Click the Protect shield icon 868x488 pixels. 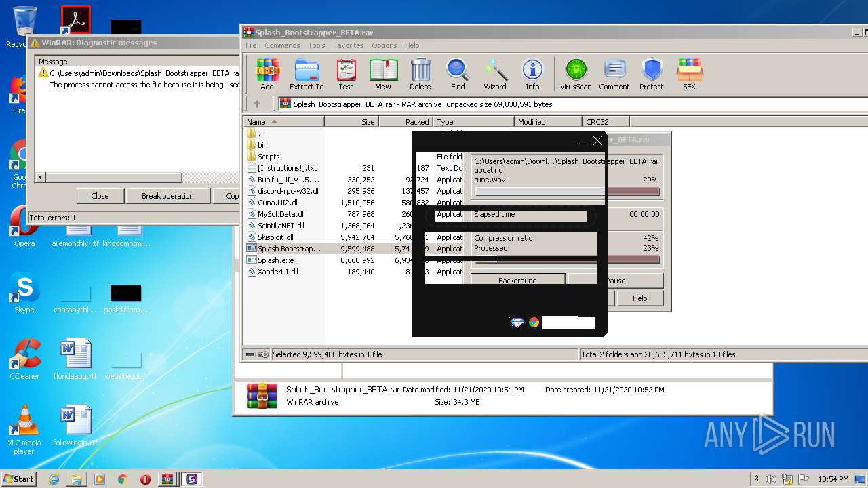(x=652, y=75)
